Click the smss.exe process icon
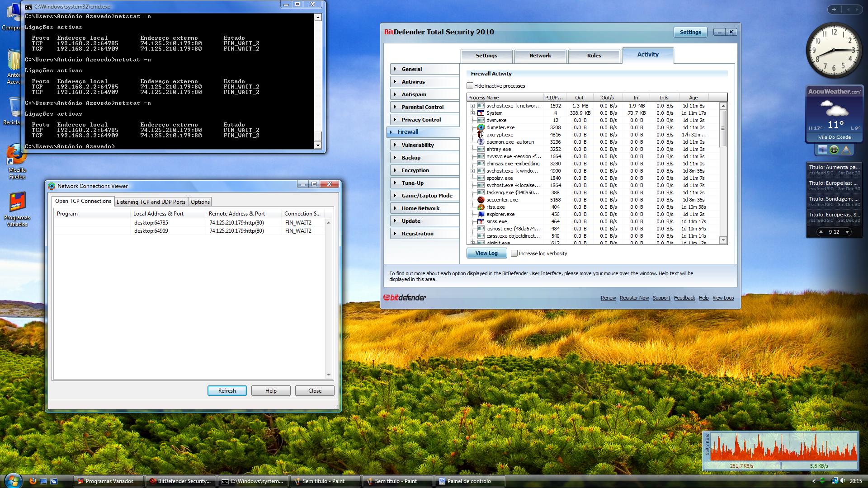Viewport: 868px width, 488px height. point(481,221)
